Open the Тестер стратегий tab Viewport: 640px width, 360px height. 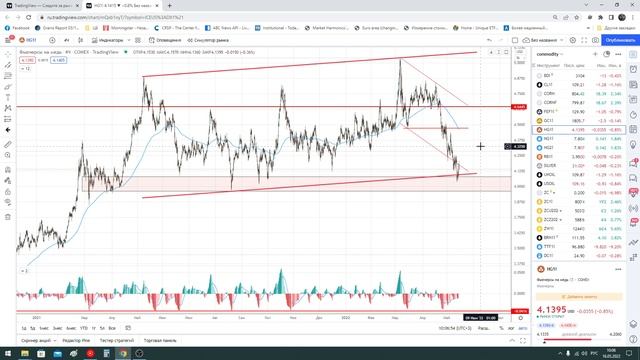pyautogui.click(x=116, y=340)
